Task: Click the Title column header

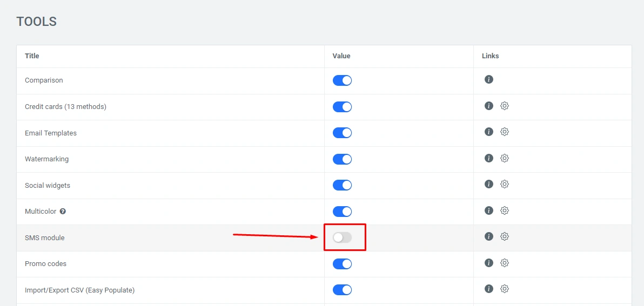Action: pyautogui.click(x=32, y=56)
